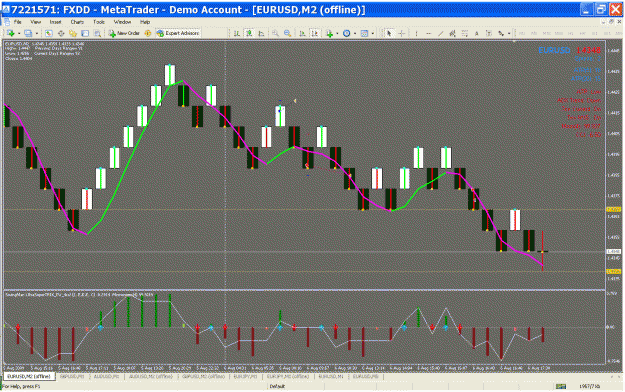
Task: Open the Tools menu
Action: coord(98,22)
